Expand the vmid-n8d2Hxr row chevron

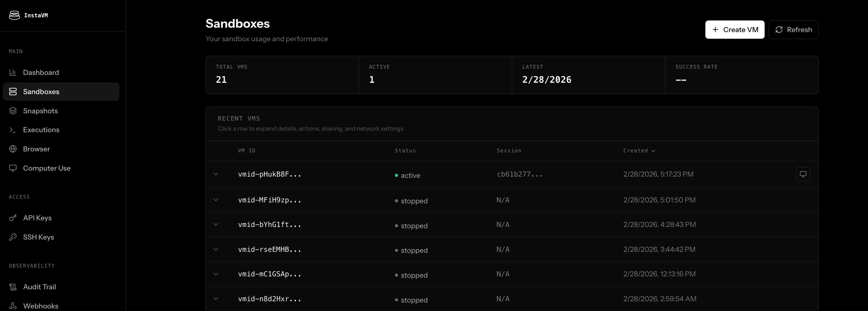pyautogui.click(x=216, y=299)
